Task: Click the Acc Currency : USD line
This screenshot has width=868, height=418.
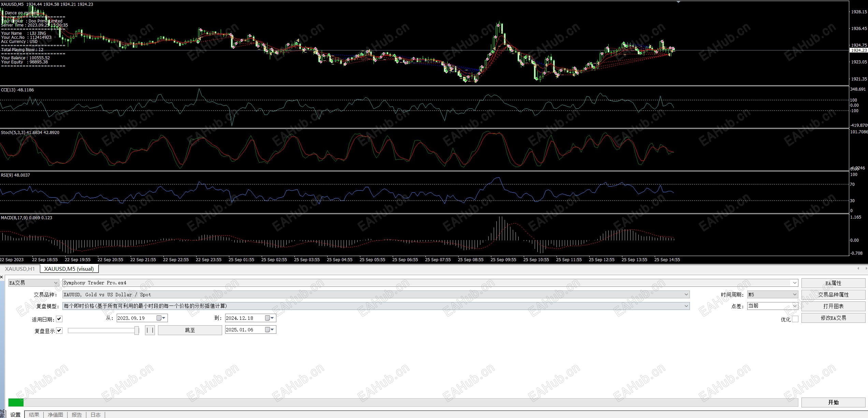Action: tap(19, 41)
